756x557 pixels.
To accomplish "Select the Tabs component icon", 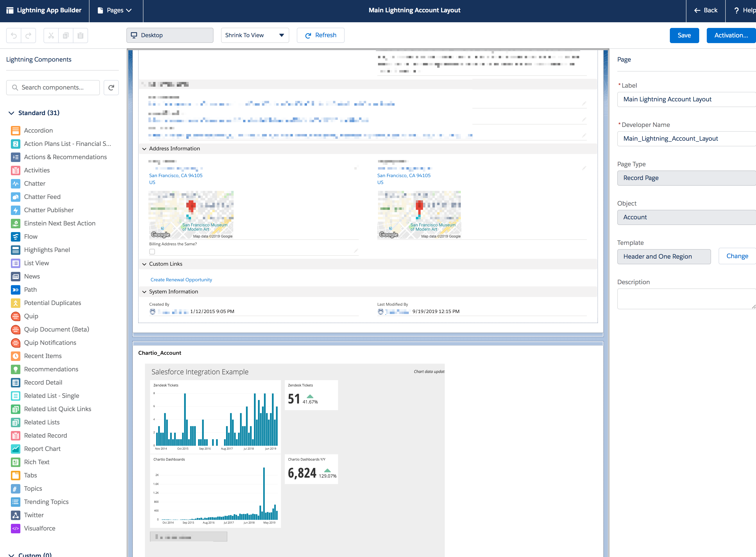I will click(x=15, y=475).
